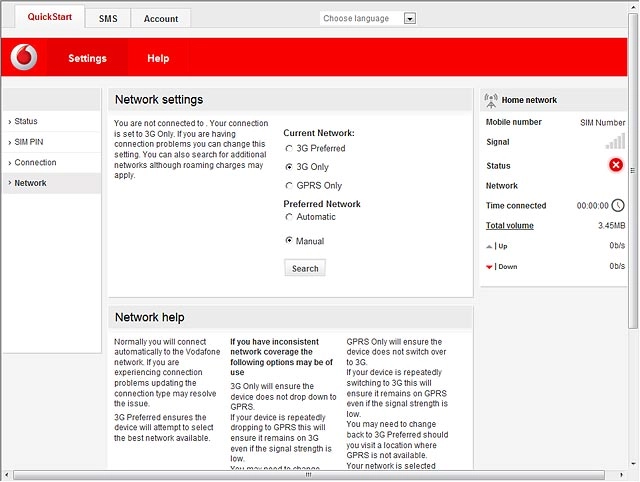Click the grey Up arrow icon

coord(489,247)
